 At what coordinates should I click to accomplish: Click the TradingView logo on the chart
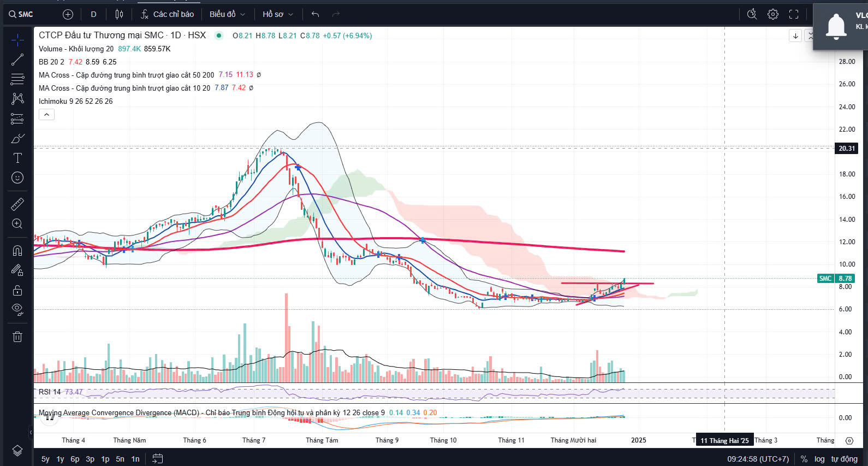tap(49, 416)
